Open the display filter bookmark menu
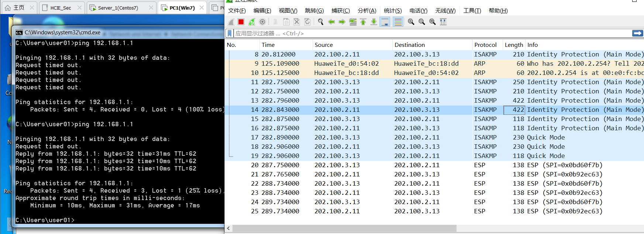Viewport: 644px width, 234px height. 230,34
